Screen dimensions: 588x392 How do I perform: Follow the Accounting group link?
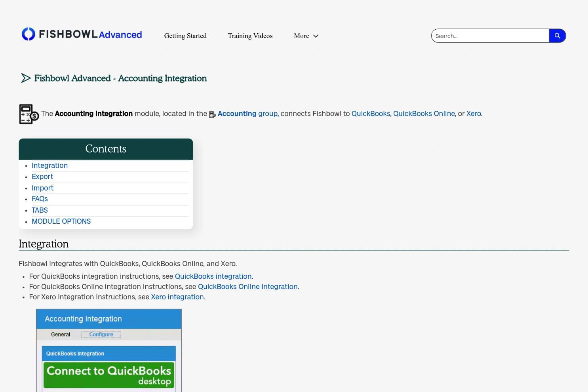(247, 114)
